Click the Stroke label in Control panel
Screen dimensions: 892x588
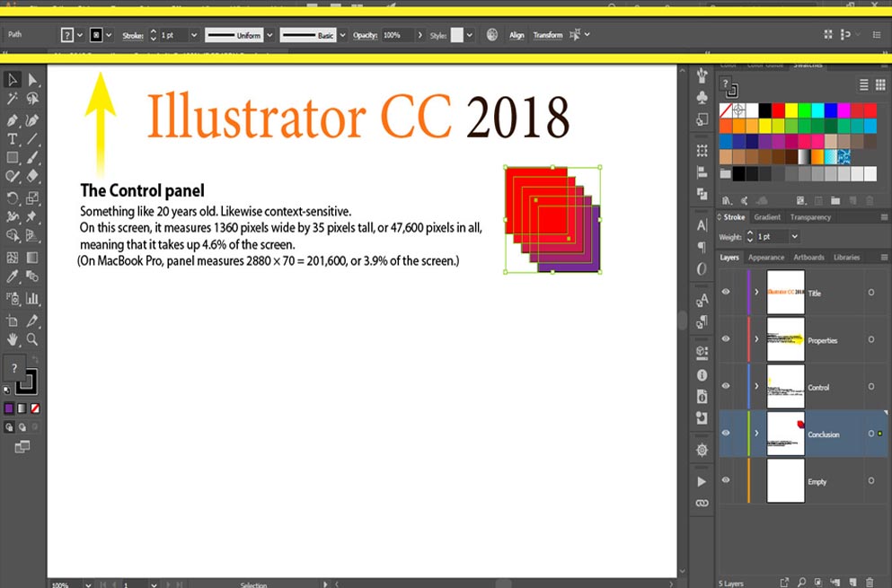133,36
